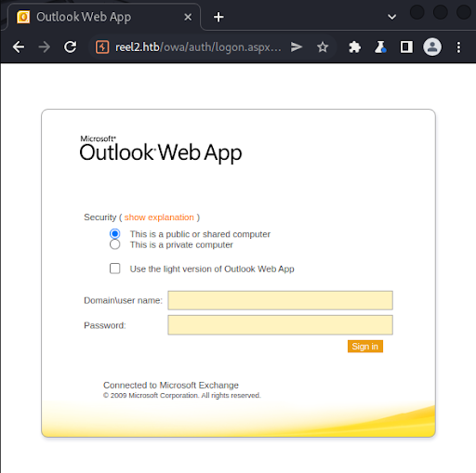The width and height of the screenshot is (476, 473).
Task: Focus the Domain\user name field
Action: tap(280, 300)
